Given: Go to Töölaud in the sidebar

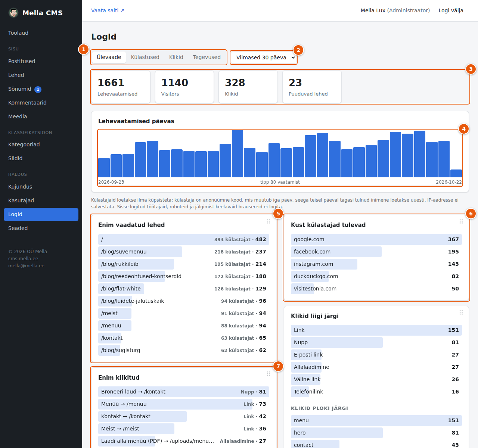Looking at the screenshot, I should [x=41, y=33].
